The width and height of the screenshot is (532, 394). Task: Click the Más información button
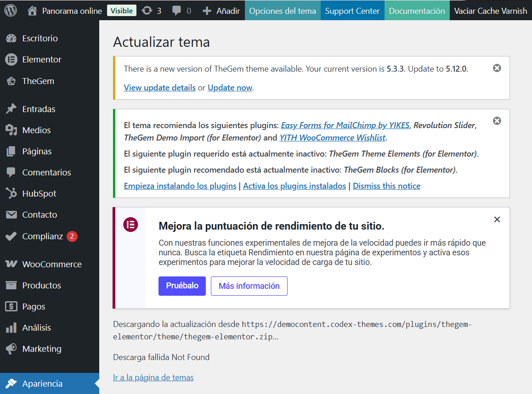point(249,286)
